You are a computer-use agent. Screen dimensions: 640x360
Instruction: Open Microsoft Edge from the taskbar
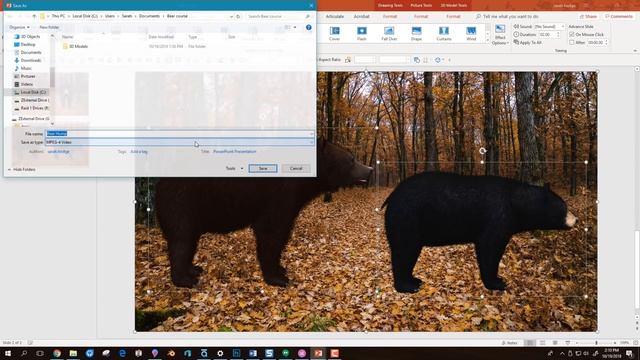pyautogui.click(x=122, y=353)
